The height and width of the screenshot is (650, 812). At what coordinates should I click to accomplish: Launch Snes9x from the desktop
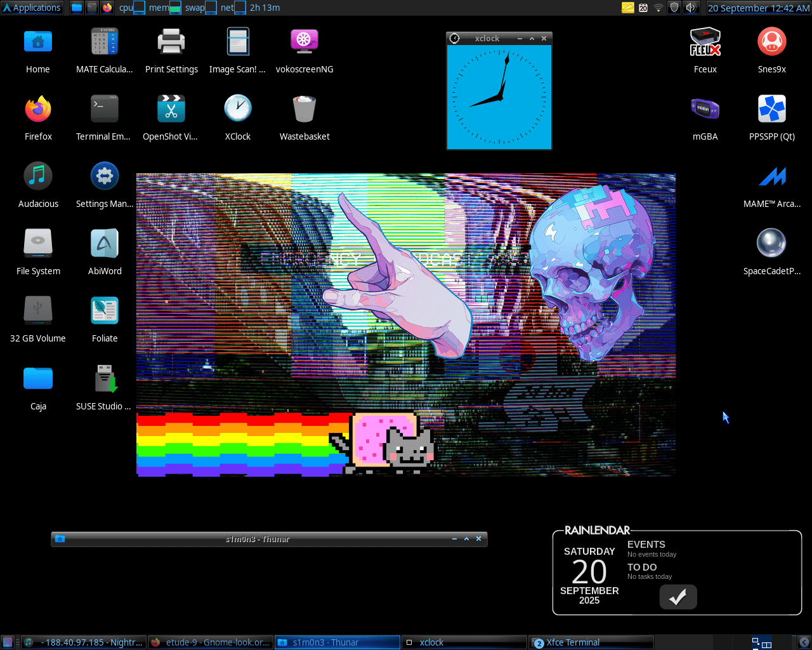click(771, 43)
